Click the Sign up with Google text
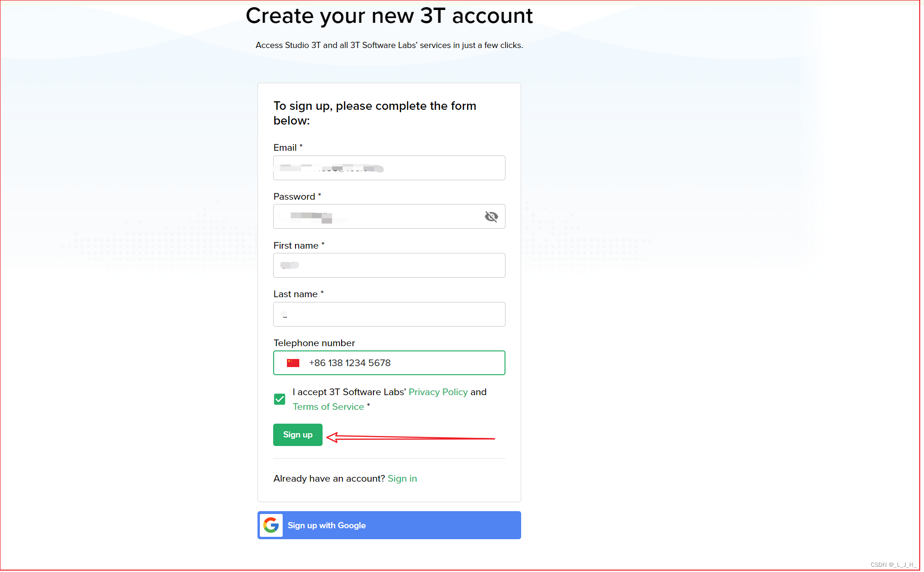The image size is (924, 572). pyautogui.click(x=326, y=525)
